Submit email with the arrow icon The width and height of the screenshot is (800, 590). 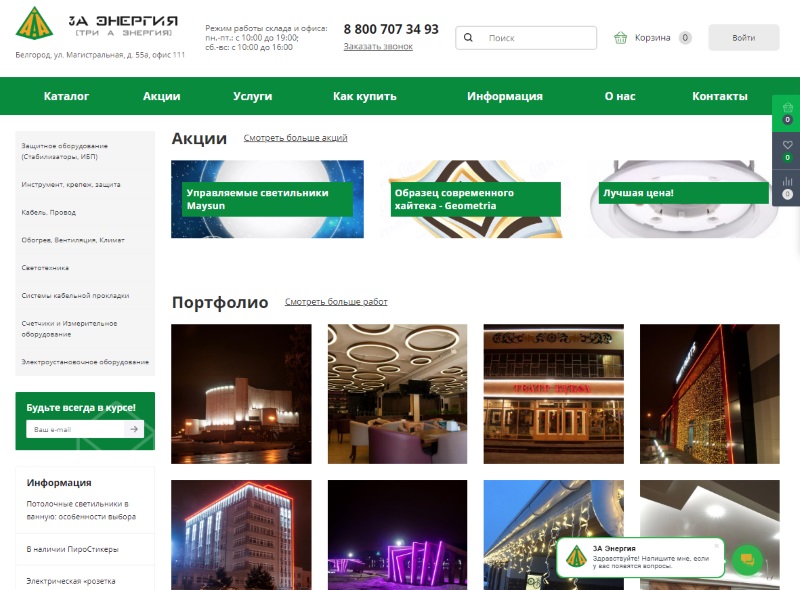click(x=134, y=429)
